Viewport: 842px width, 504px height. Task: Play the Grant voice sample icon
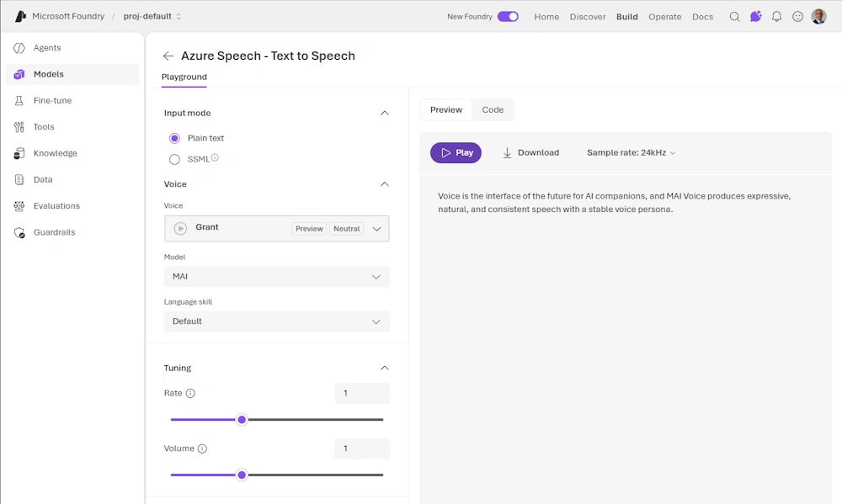(x=180, y=228)
